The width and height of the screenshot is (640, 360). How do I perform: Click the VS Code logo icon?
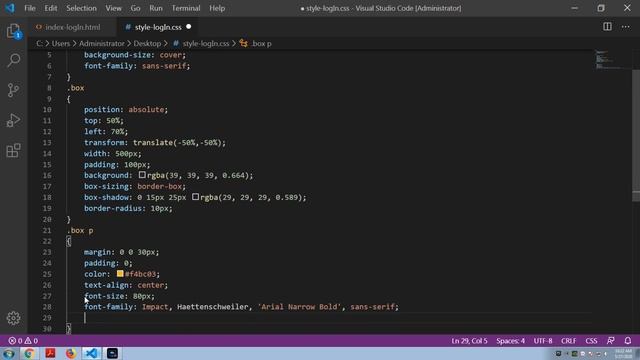9,8
